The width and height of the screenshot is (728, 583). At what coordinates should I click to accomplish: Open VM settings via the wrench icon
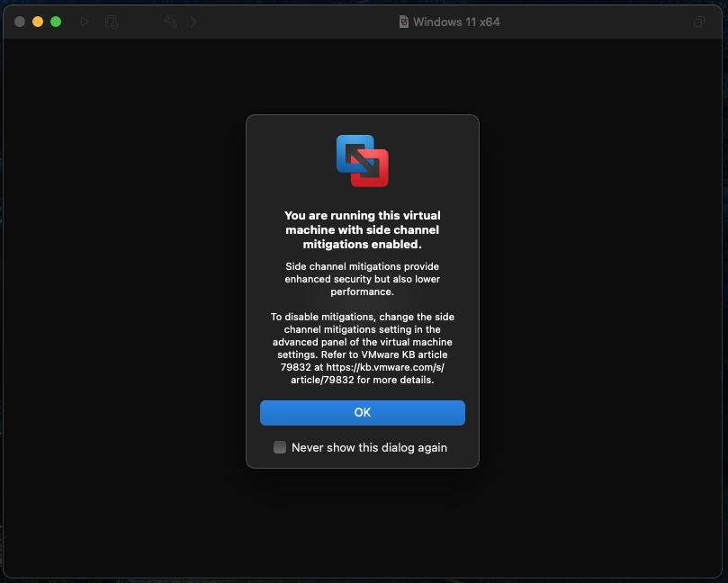[x=171, y=22]
